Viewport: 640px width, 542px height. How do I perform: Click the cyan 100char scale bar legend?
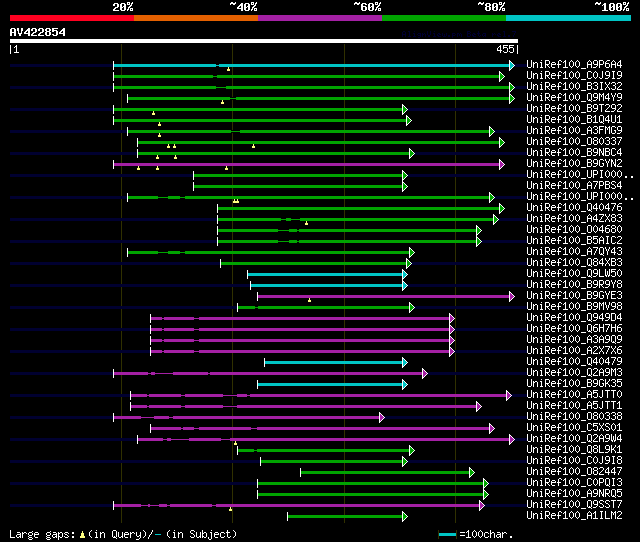(x=447, y=534)
